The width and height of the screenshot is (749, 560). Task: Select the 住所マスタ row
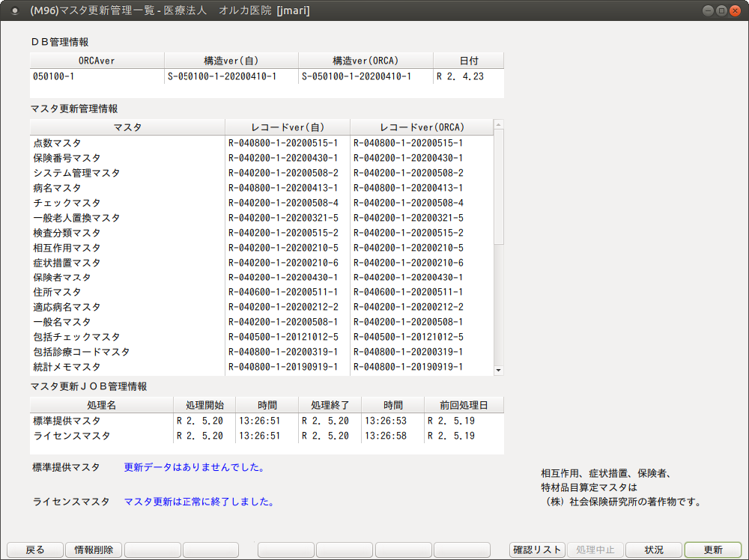pos(127,292)
